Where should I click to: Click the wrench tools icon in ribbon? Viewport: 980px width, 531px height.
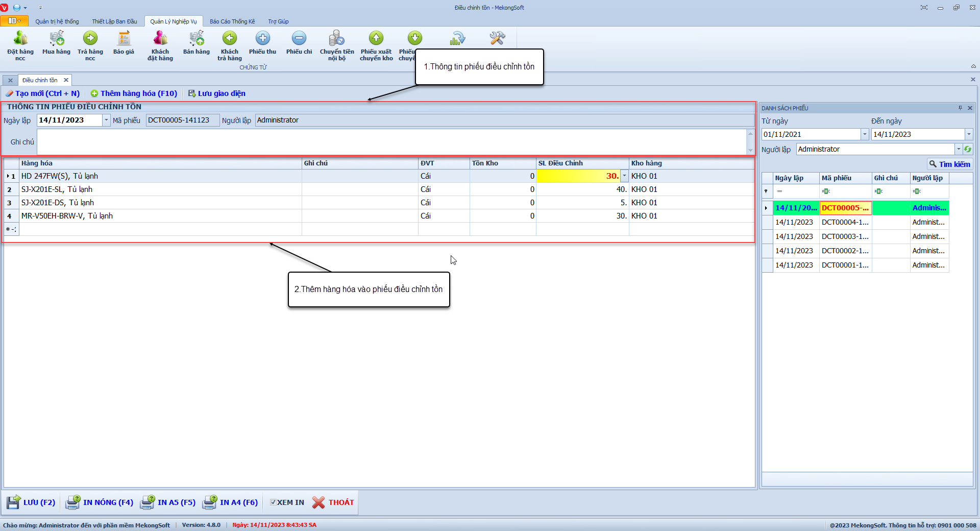(497, 38)
